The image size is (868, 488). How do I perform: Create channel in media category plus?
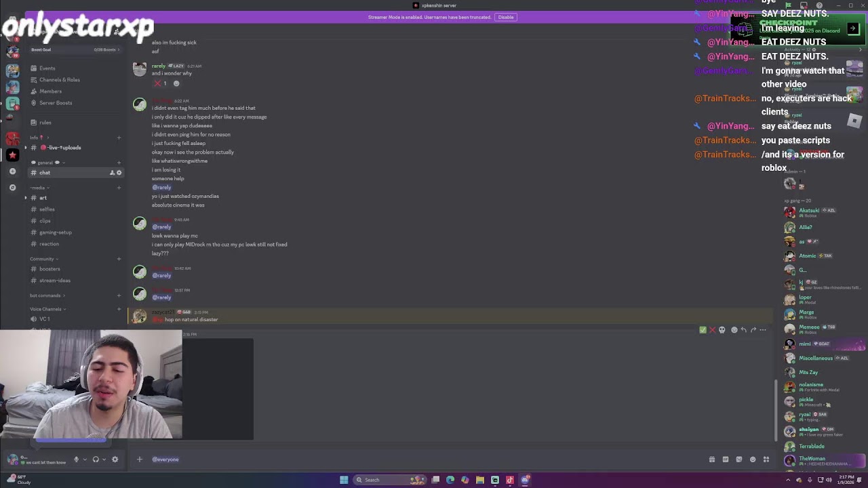pyautogui.click(x=119, y=188)
